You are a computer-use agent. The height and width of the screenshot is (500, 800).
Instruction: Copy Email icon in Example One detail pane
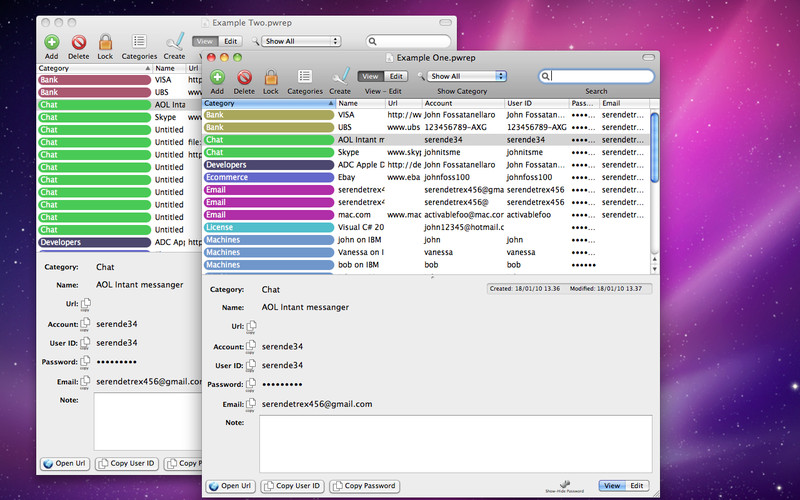pos(251,405)
